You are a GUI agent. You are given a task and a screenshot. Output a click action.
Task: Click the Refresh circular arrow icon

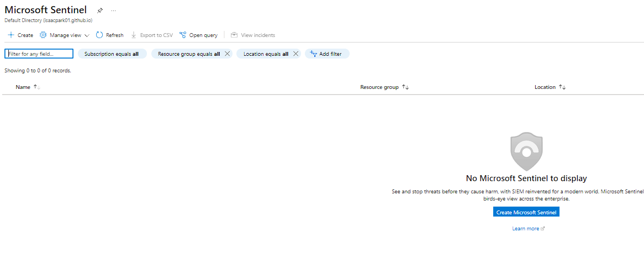coord(99,35)
